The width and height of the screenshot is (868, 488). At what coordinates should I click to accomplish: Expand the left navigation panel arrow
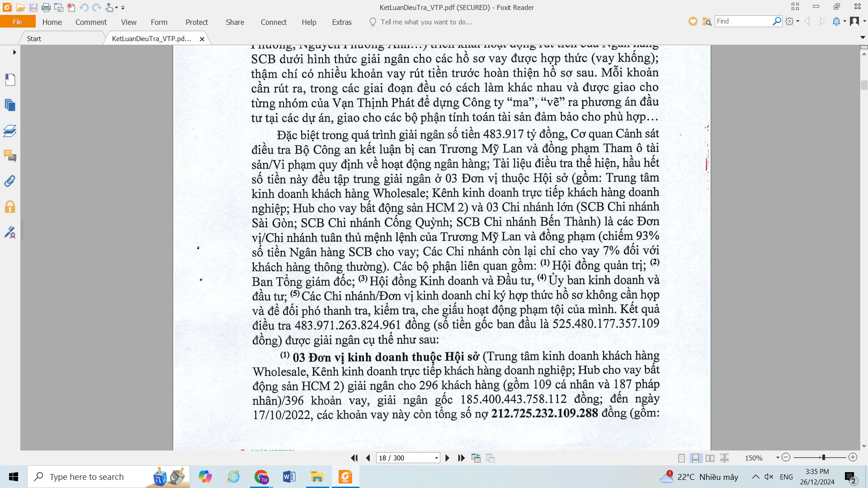pyautogui.click(x=14, y=52)
